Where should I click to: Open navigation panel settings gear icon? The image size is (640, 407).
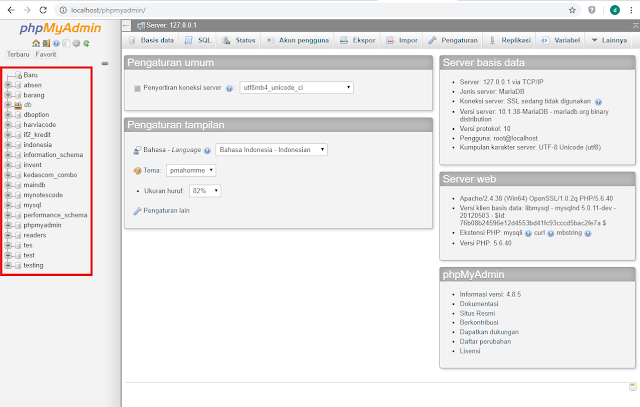click(x=76, y=43)
